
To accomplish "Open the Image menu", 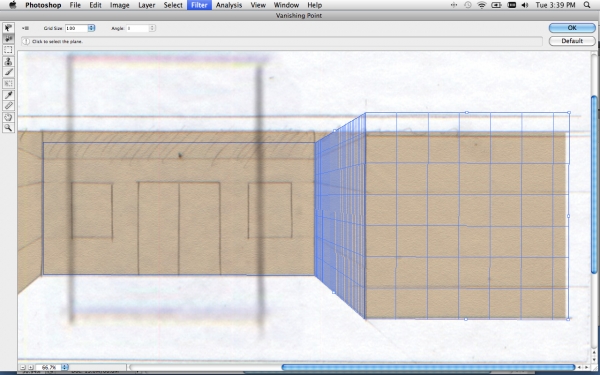I will (x=119, y=5).
